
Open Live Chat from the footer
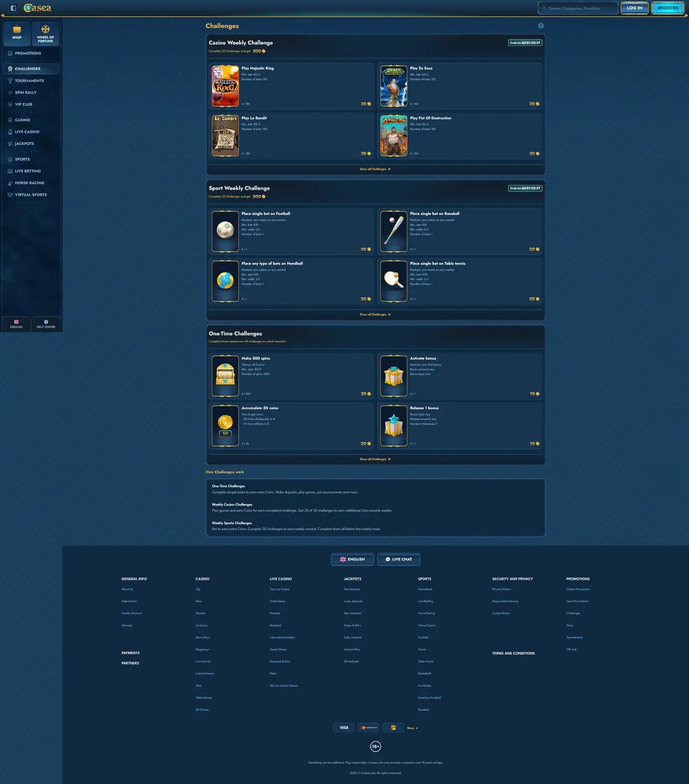pos(399,559)
